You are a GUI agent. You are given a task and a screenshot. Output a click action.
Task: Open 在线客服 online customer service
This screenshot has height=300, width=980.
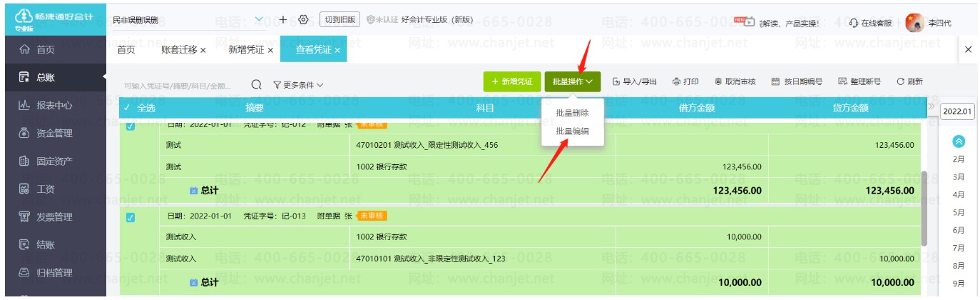(871, 23)
